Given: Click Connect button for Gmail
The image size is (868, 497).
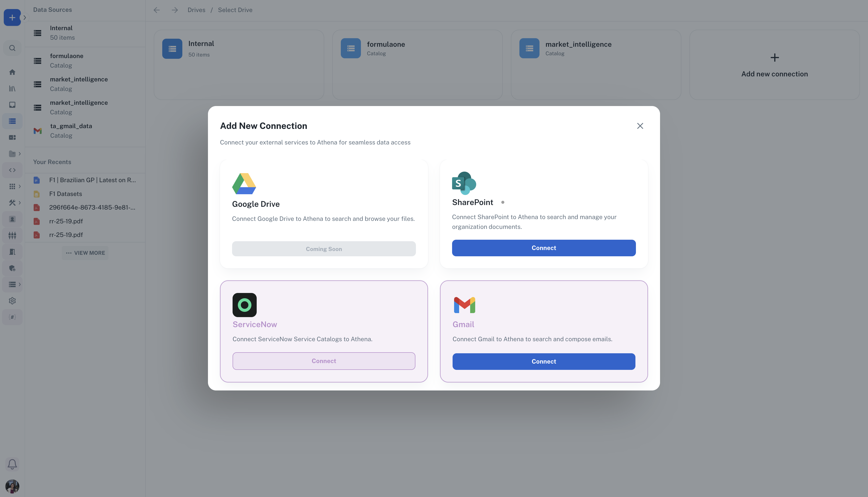Looking at the screenshot, I should (x=544, y=362).
